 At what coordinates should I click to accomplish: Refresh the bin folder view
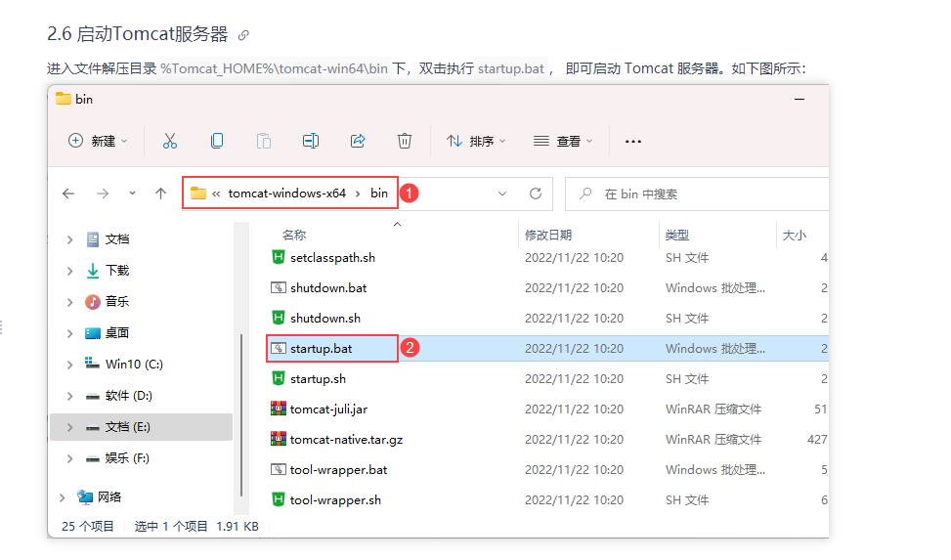(535, 194)
